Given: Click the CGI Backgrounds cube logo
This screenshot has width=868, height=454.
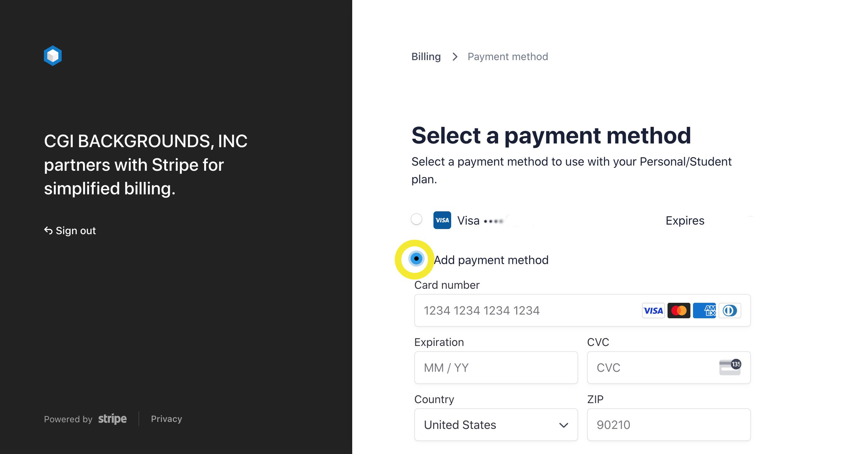Looking at the screenshot, I should 52,55.
